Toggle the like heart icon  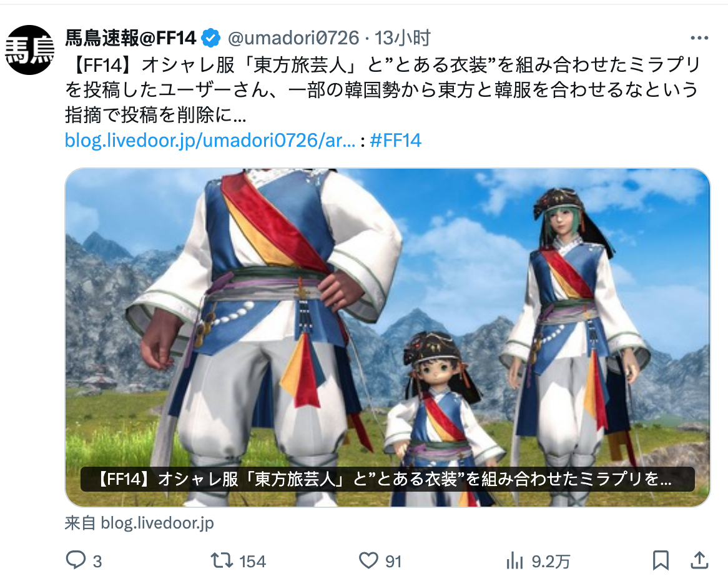pos(368,560)
